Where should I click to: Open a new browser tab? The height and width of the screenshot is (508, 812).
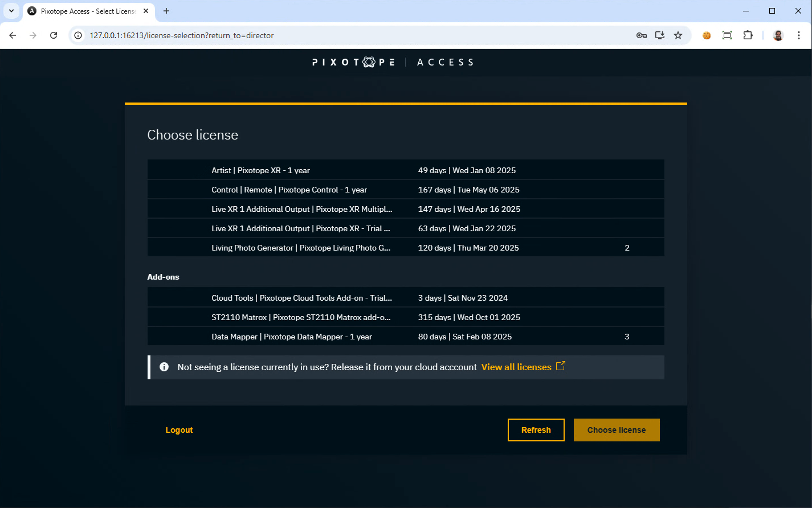pyautogui.click(x=165, y=11)
